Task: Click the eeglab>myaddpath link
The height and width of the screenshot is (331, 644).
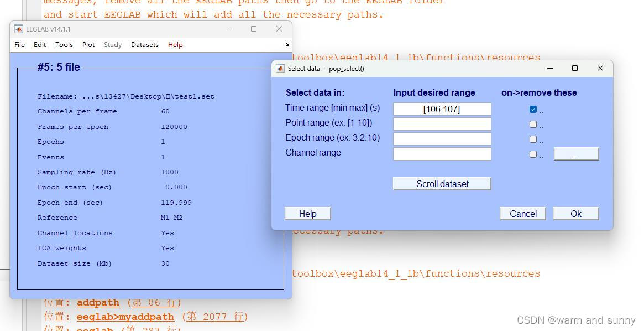Action: pyautogui.click(x=125, y=317)
